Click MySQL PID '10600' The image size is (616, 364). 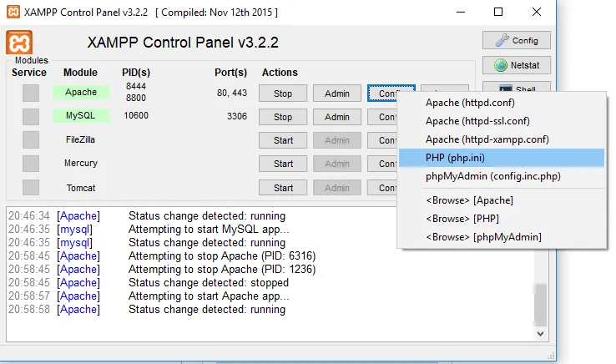click(x=136, y=115)
